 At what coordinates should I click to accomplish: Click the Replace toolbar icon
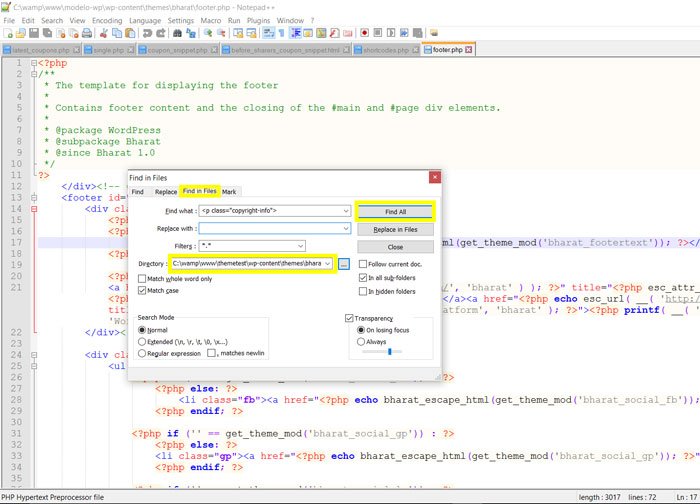click(x=191, y=33)
